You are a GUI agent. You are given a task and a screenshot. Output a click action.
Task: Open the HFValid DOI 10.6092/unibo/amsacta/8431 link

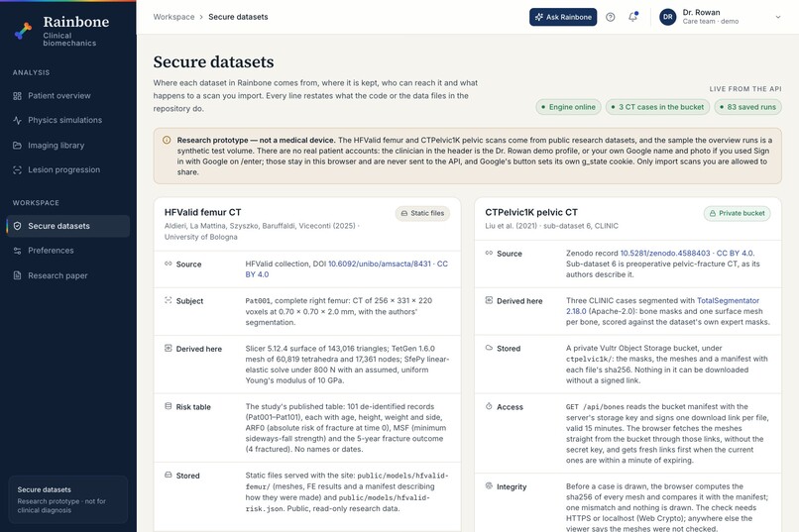pyautogui.click(x=379, y=264)
